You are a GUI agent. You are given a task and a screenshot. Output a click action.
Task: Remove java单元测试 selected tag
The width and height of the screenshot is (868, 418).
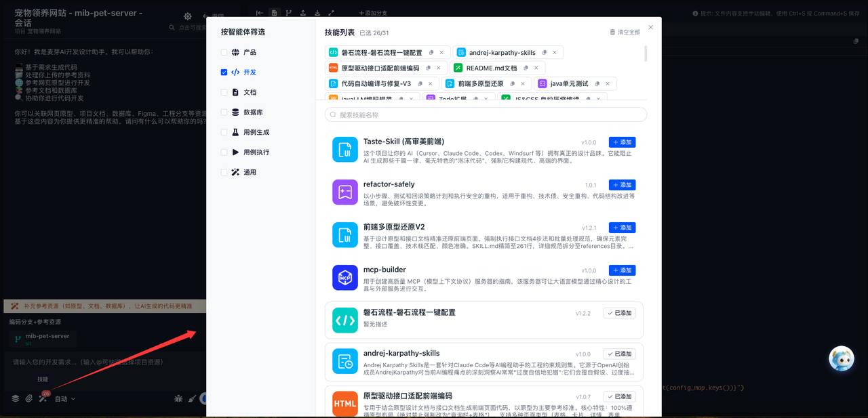[x=608, y=84]
